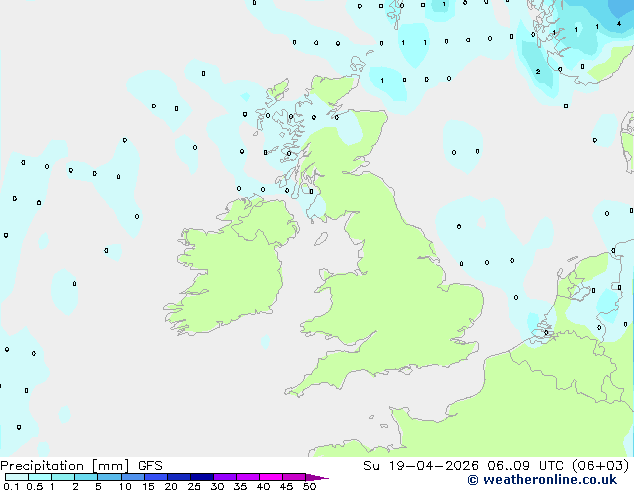Click the 1–2 mm legend swatch
Image resolution: width=634 pixels, height=490 pixels.
pos(63,477)
